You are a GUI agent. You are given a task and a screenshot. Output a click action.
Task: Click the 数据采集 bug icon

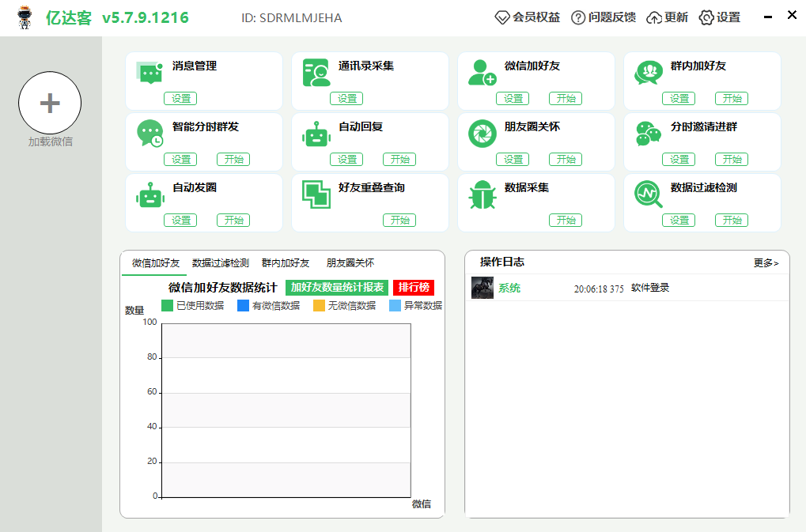click(482, 194)
